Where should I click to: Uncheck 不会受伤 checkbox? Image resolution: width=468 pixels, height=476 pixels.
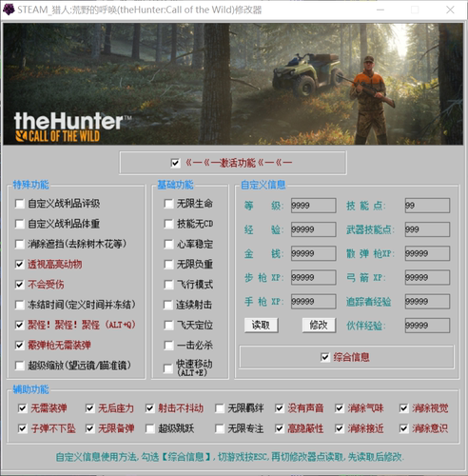coord(20,285)
